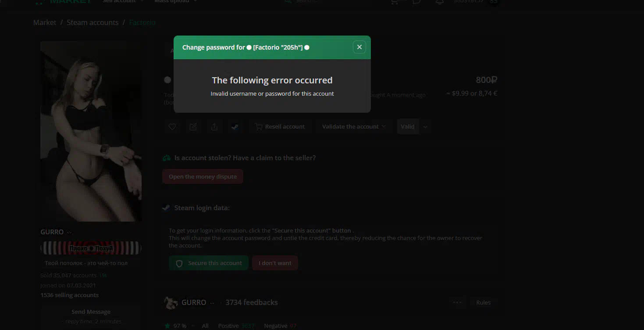
Task: Expand the Validate the account dropdown
Action: point(354,126)
